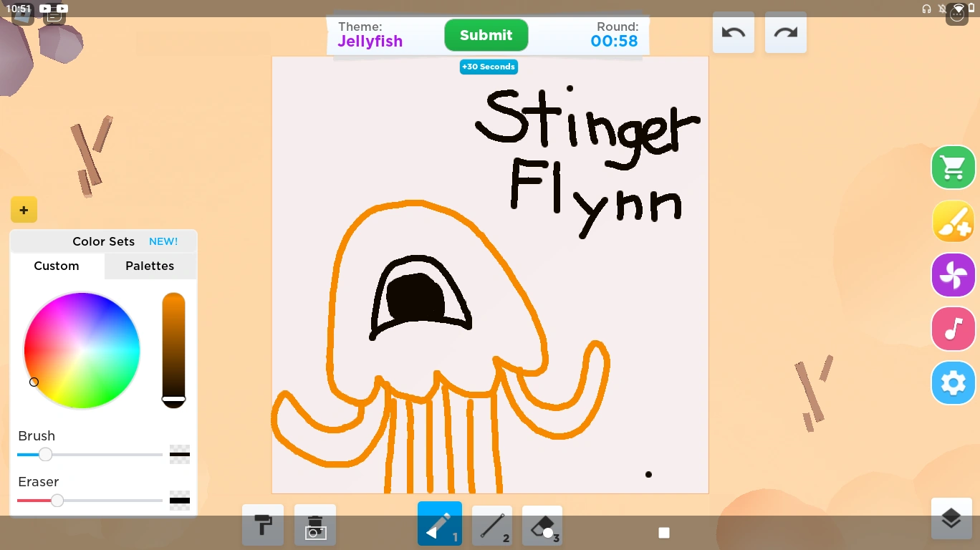The height and width of the screenshot is (550, 980).
Task: Adjust the Brush size slider
Action: (45, 454)
